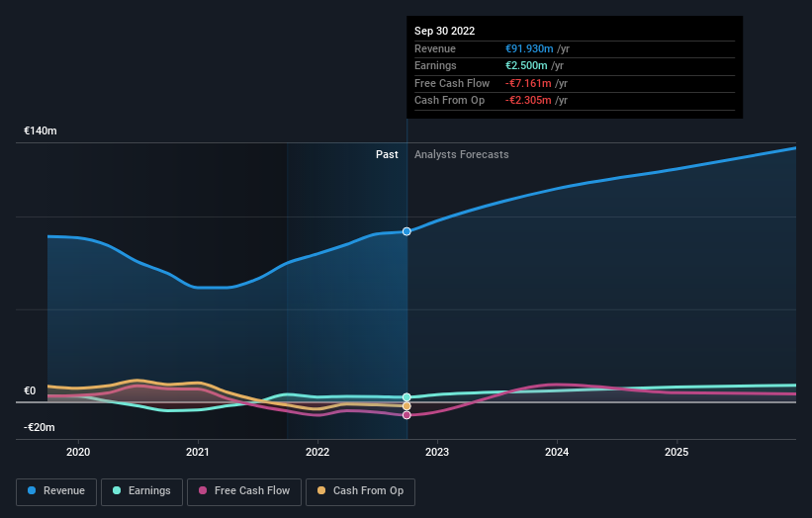Click the pink Free Cash Flow data point
The height and width of the screenshot is (518, 812).
406,415
